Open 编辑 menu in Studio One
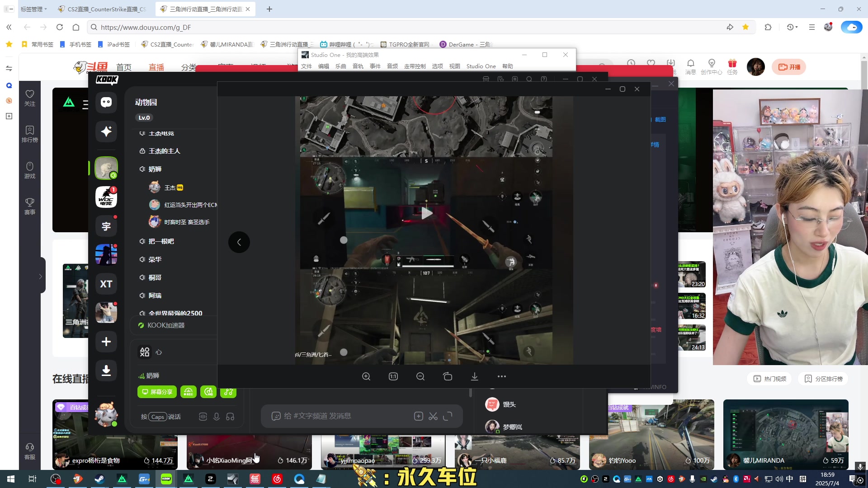 click(x=324, y=66)
